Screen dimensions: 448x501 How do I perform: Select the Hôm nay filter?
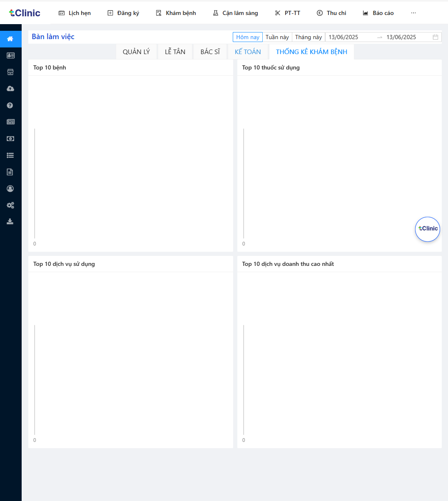(248, 37)
